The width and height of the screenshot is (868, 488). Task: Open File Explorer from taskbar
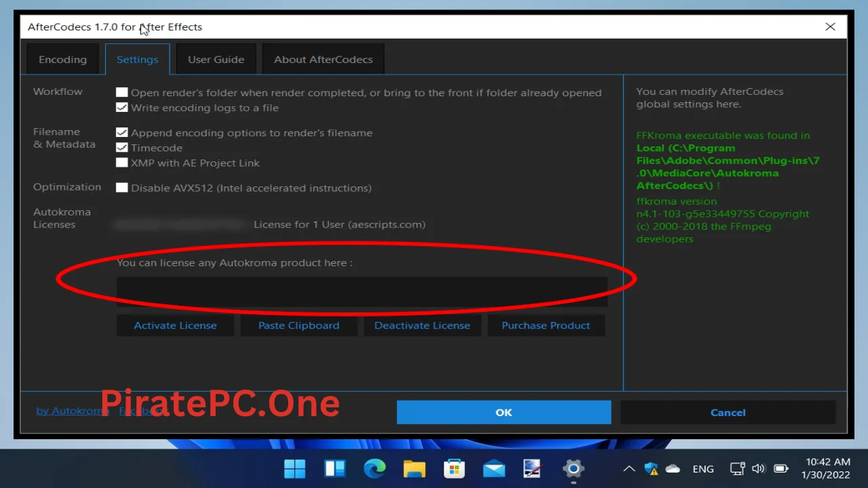[414, 468]
